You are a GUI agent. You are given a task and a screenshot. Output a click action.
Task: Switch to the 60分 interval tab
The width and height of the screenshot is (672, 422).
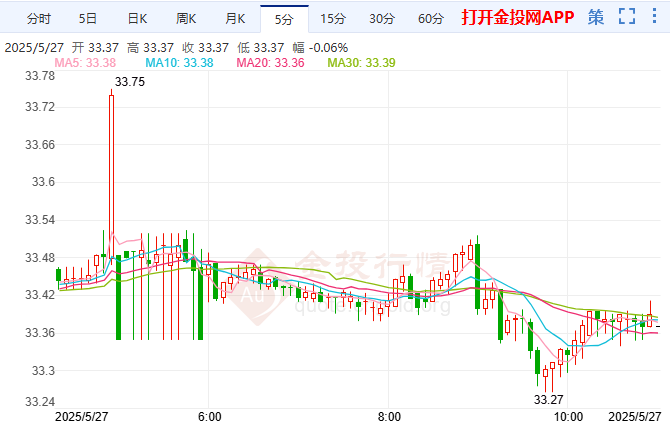click(x=431, y=18)
